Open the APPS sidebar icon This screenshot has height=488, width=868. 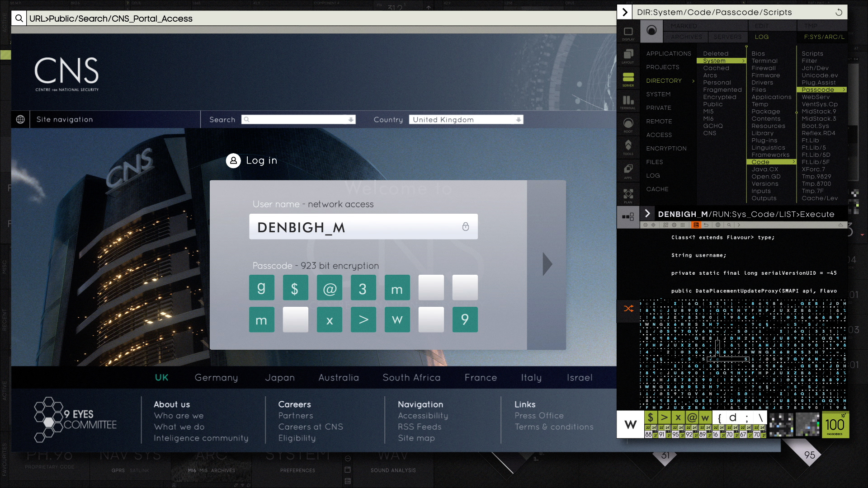pos(628,171)
